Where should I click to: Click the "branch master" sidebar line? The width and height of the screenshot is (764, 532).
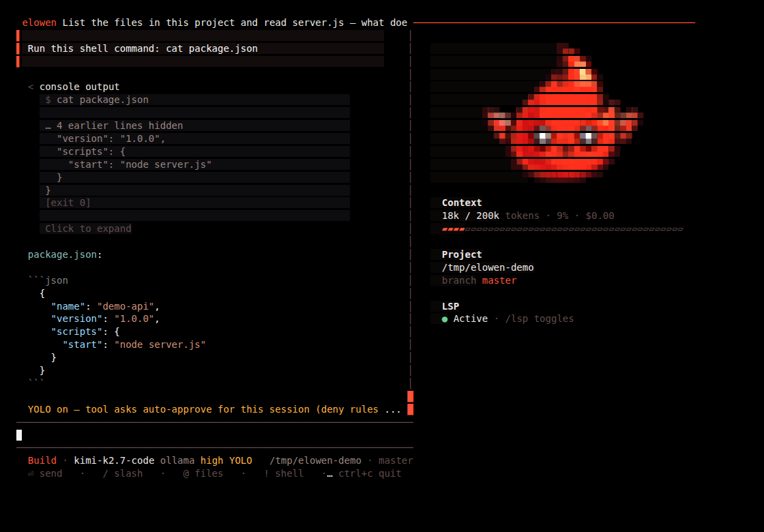[480, 280]
